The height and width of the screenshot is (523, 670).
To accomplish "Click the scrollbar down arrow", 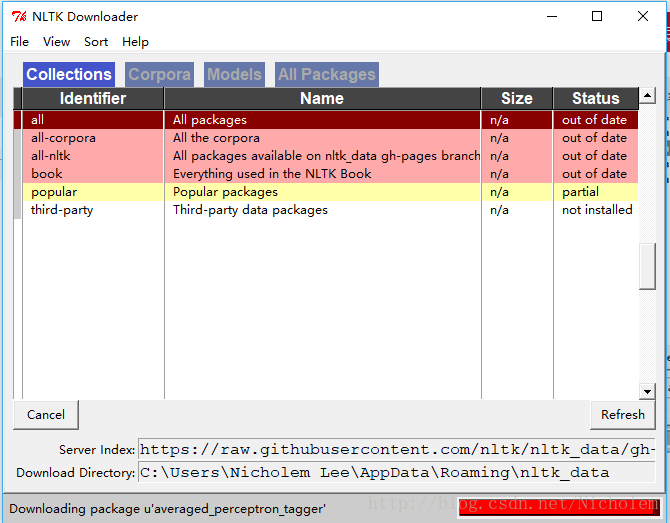I will (647, 391).
